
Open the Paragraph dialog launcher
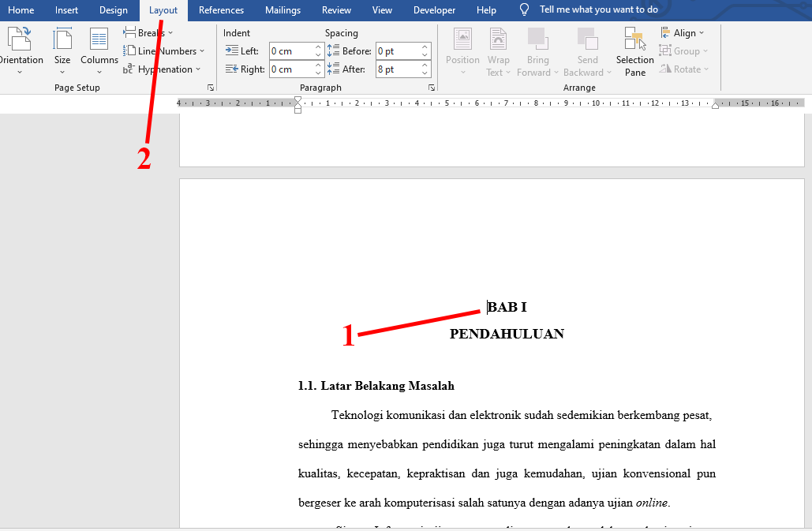coord(432,88)
